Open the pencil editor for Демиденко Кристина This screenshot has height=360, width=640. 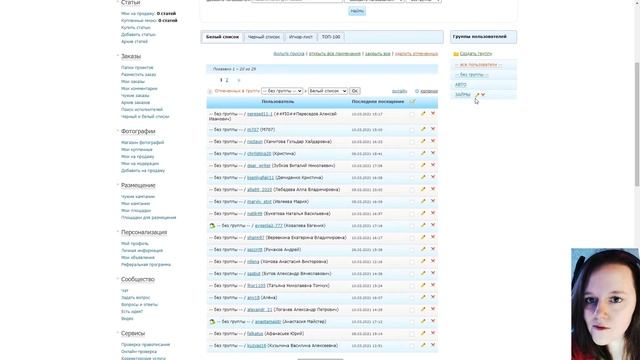pos(423,177)
